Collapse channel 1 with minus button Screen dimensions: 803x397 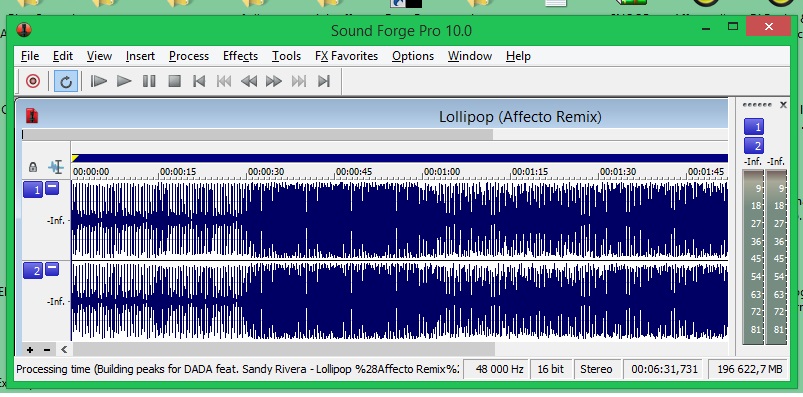[x=52, y=188]
